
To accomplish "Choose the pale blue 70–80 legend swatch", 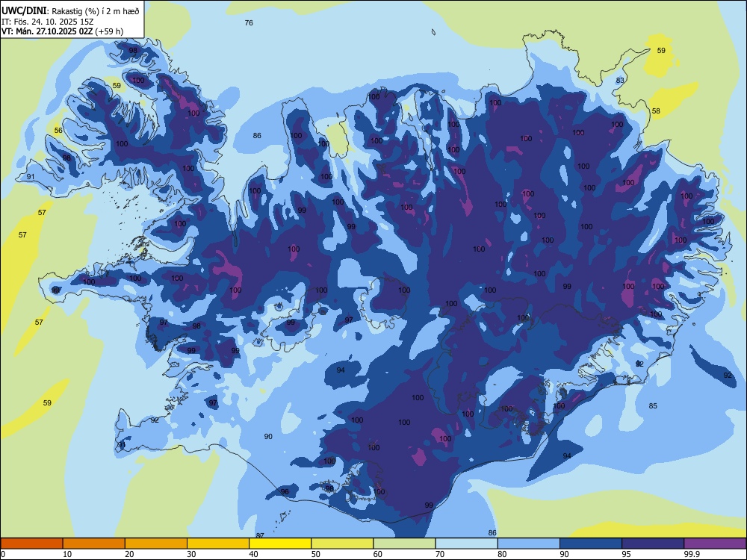I will point(466,544).
